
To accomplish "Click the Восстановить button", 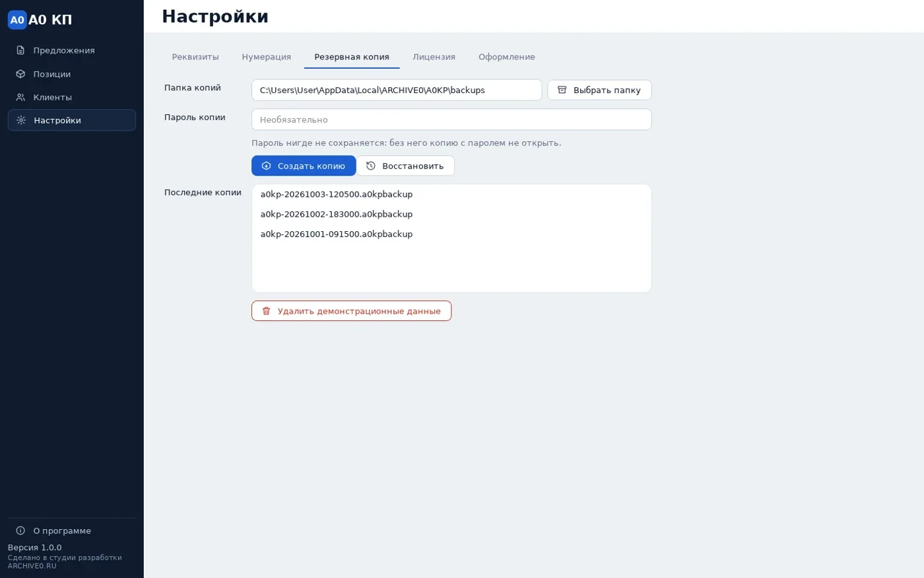I will 406,166.
